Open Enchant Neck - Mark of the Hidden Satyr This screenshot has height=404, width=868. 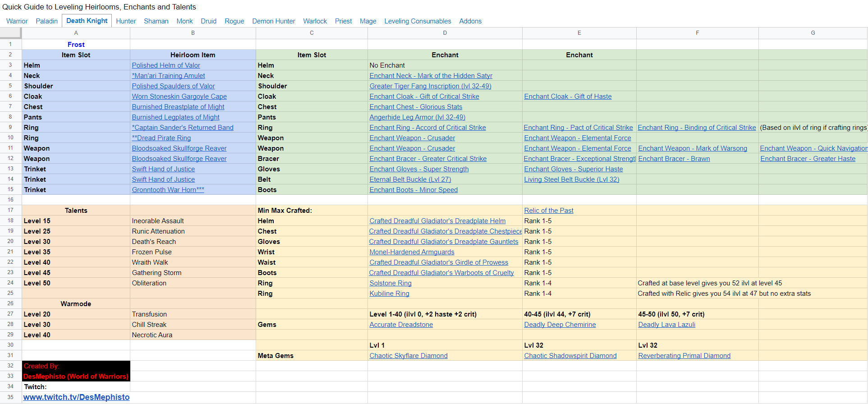[x=431, y=76]
